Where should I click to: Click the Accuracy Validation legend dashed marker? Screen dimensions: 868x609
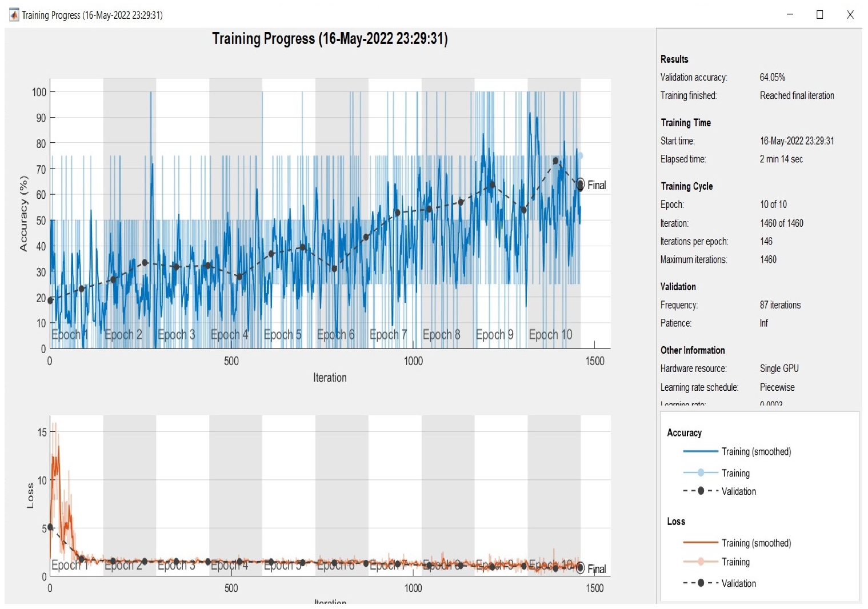[x=701, y=491]
